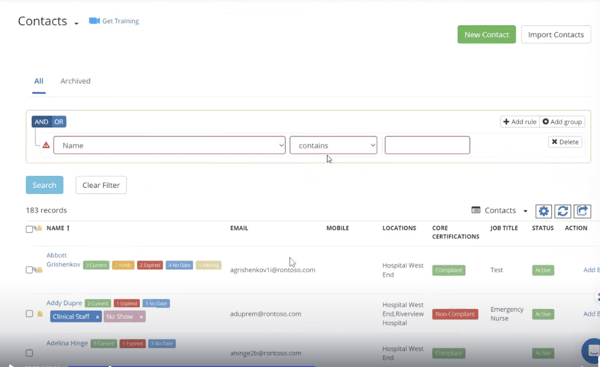Sort by the NAME column header
The width and height of the screenshot is (600, 367).
coord(58,228)
